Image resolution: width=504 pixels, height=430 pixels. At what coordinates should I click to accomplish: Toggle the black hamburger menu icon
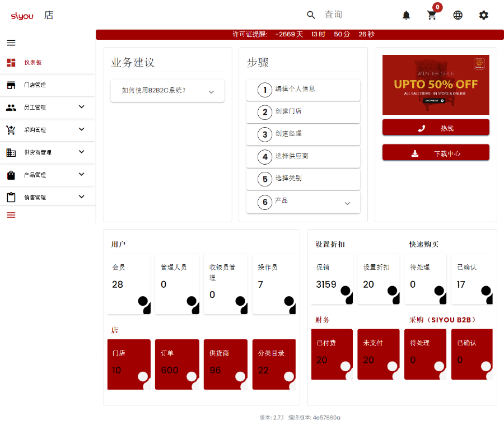point(11,43)
